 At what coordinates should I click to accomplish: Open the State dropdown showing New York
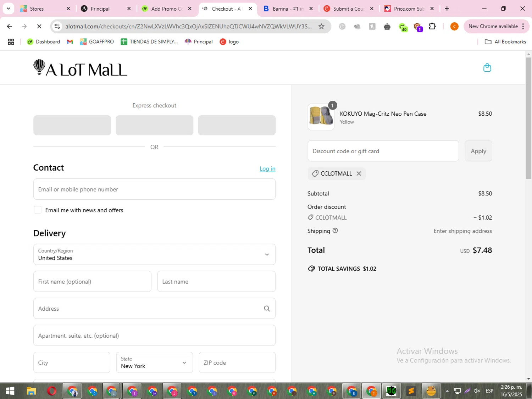tap(154, 362)
